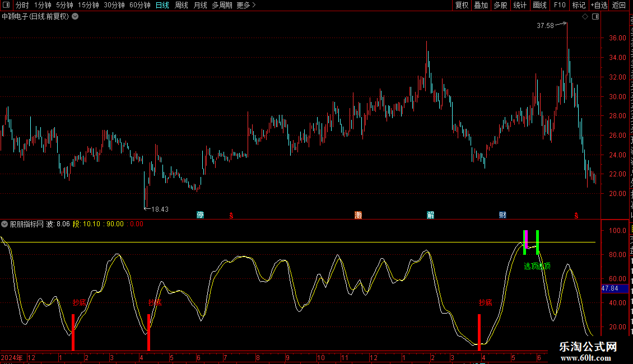The width and height of the screenshot is (633, 364).
Task: Expand the 更多 periods menu
Action: (246, 5)
